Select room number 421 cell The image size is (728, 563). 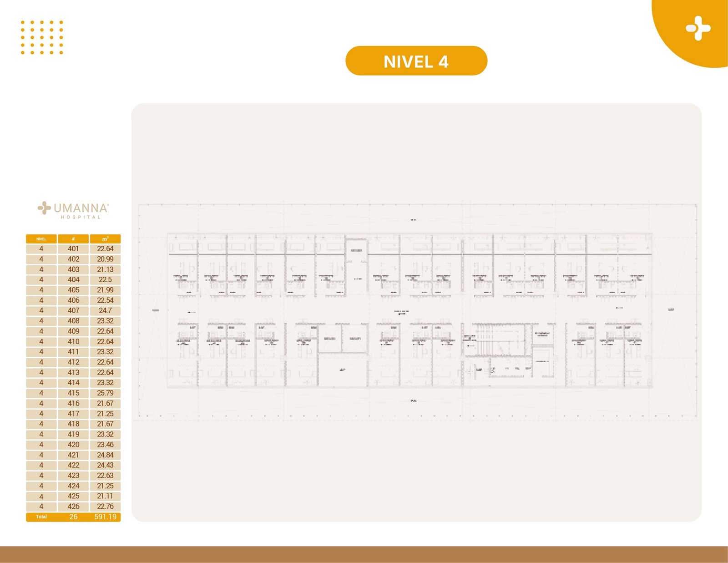[x=73, y=455]
